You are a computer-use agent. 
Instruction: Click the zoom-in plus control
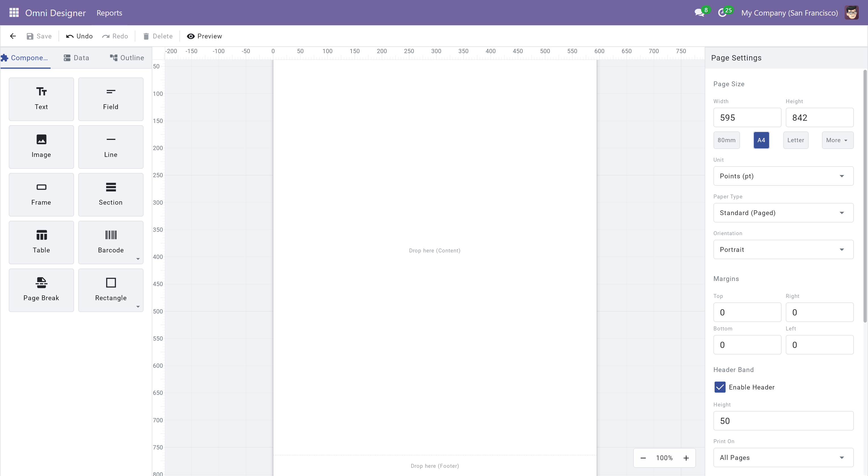coord(686,457)
